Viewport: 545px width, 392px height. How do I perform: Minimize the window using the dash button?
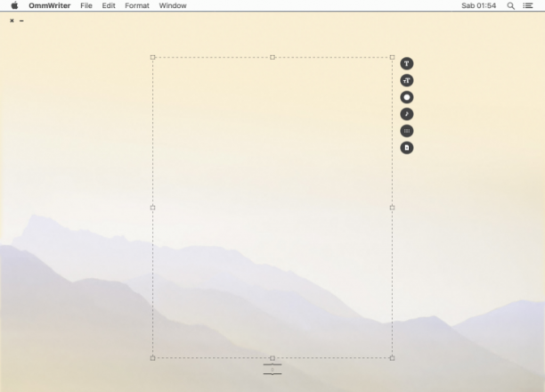[21, 20]
